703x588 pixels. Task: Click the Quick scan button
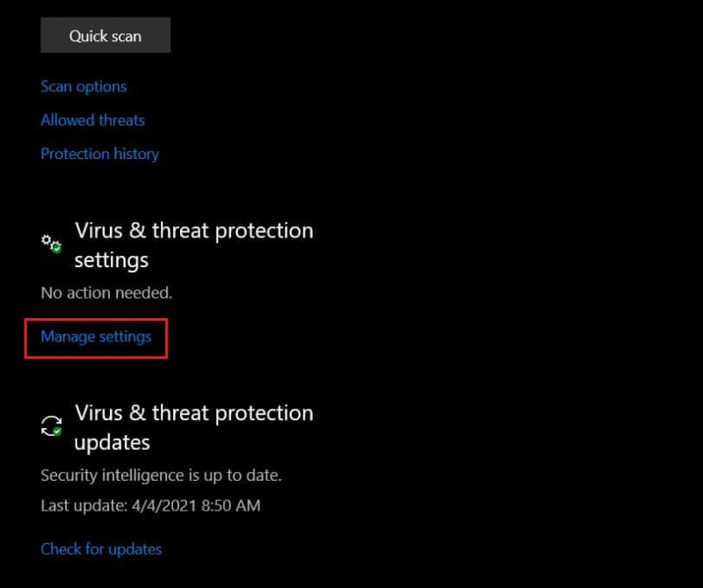(105, 36)
